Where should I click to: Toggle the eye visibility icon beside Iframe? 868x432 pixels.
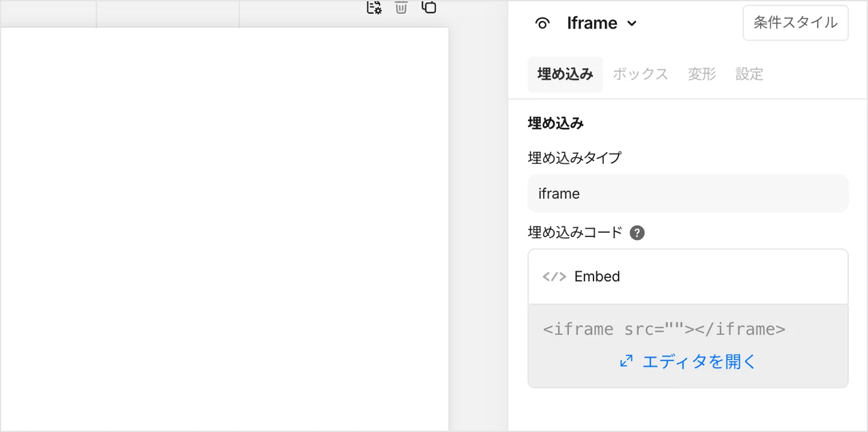pos(542,24)
